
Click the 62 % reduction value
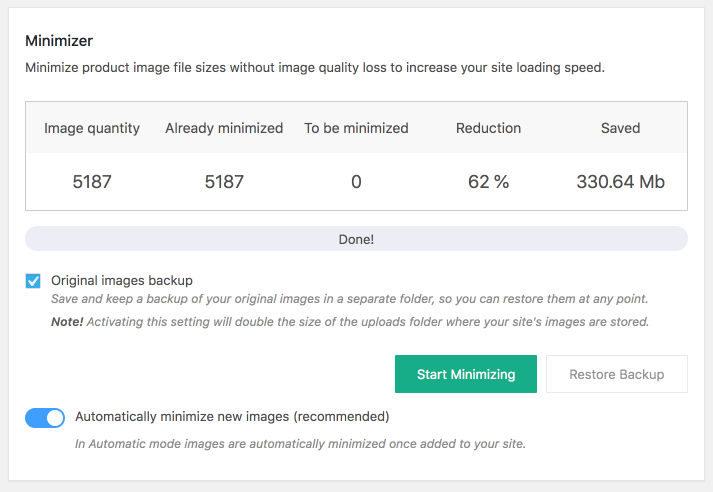coord(488,182)
